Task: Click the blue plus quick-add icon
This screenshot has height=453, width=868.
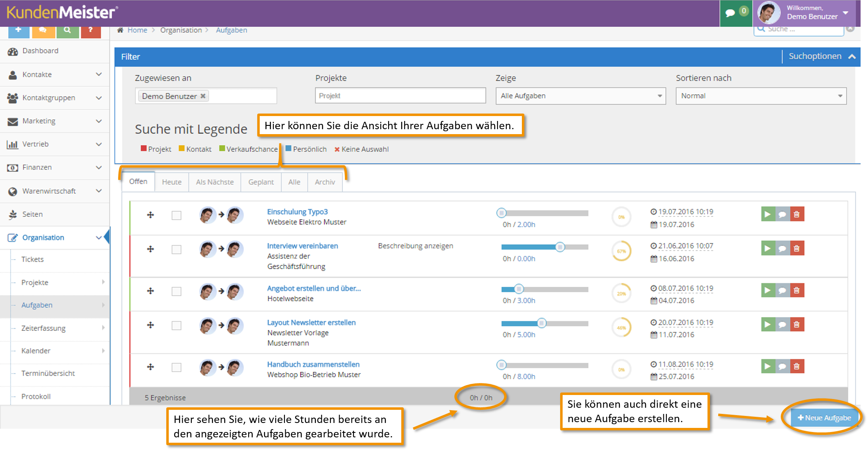Action: pyautogui.click(x=19, y=31)
